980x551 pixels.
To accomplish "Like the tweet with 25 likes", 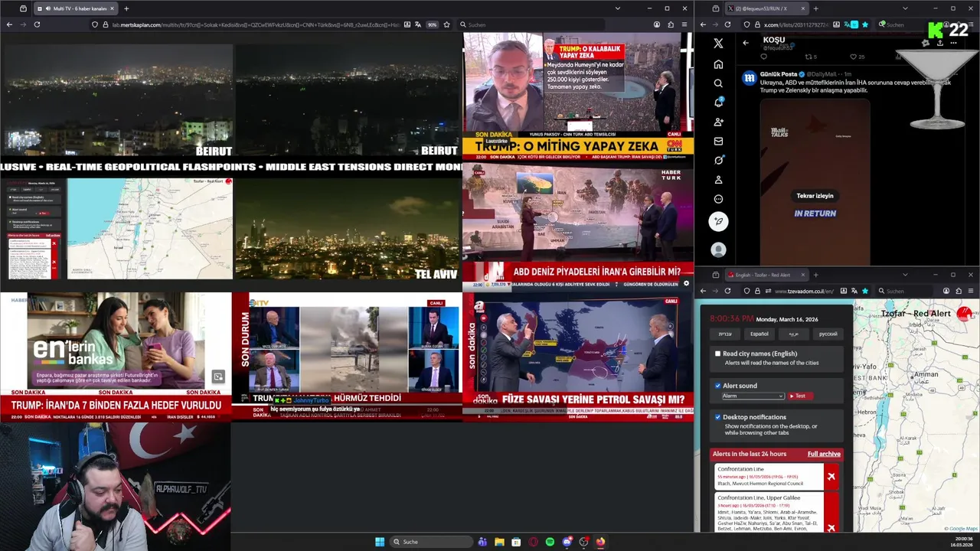I will pyautogui.click(x=857, y=57).
